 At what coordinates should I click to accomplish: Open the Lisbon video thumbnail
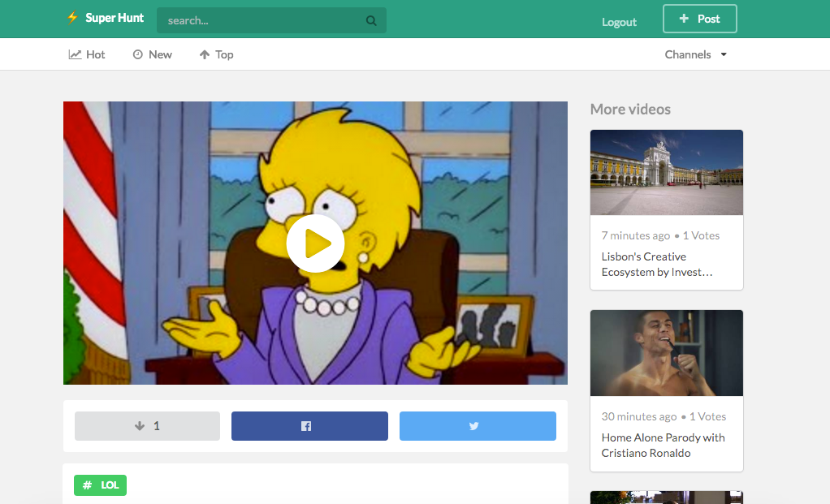tap(667, 172)
